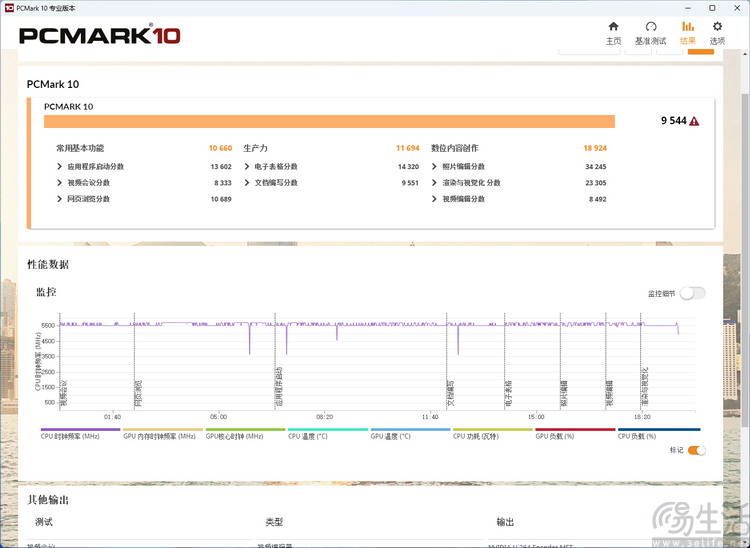Click the 其他输出 section heading
The width and height of the screenshot is (750, 548).
coord(48,500)
